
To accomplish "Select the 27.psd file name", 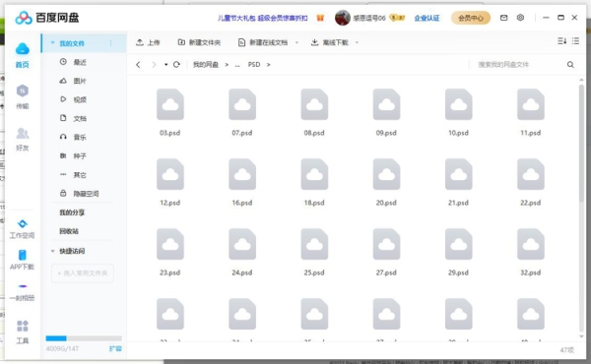I will [x=386, y=273].
